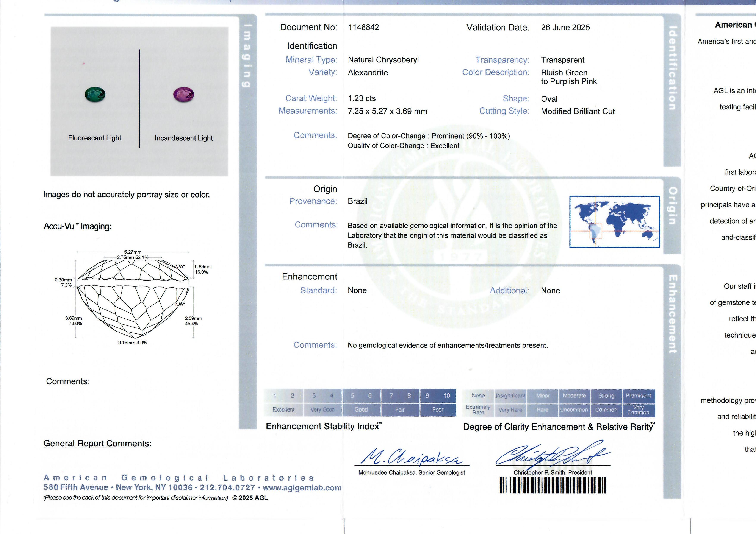Click the www.aglgemlab.com website address
756x534 pixels.
click(302, 488)
